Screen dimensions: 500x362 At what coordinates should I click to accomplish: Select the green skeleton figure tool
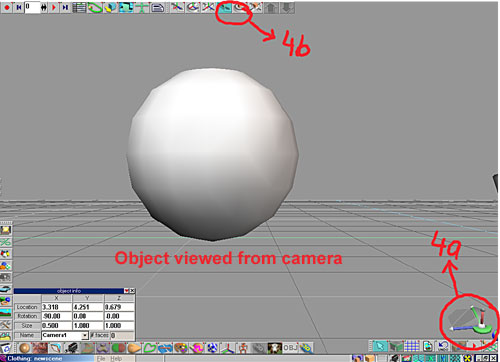[142, 7]
